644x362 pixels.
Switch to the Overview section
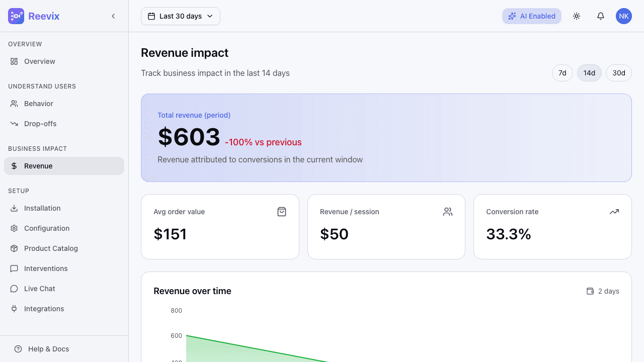39,61
